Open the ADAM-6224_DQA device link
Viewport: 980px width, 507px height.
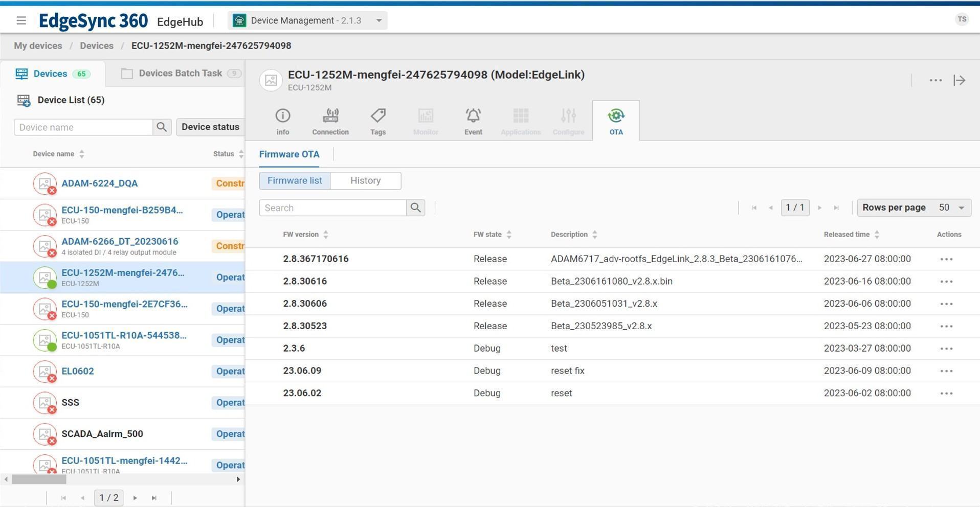tap(99, 183)
